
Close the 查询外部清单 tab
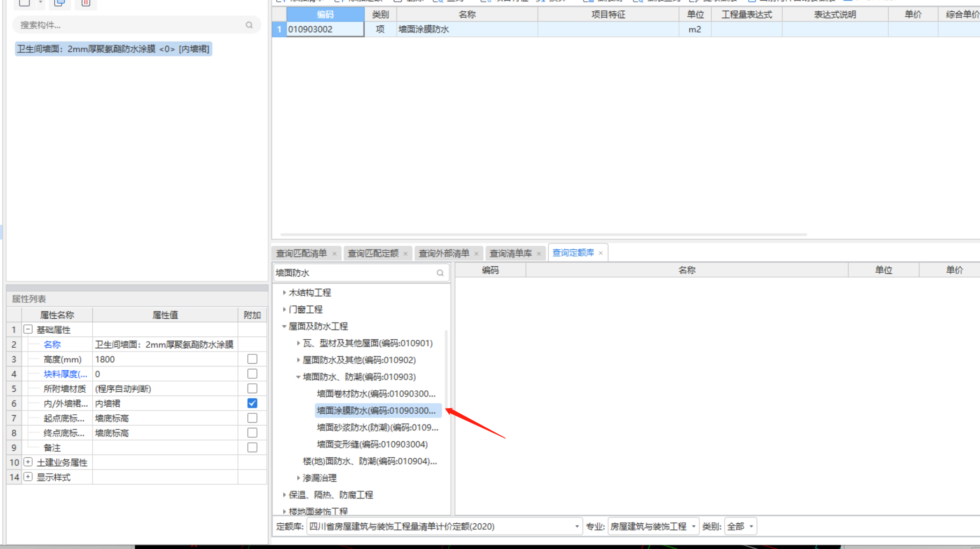pyautogui.click(x=476, y=254)
